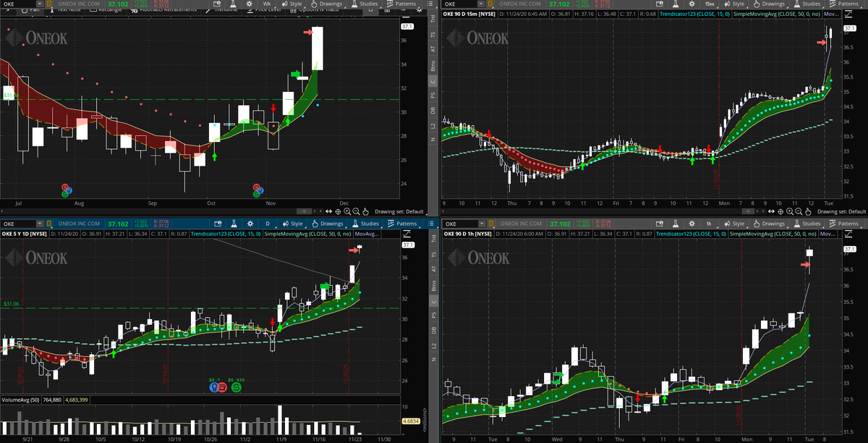This screenshot has width=868, height=443.
Task: Click the share icon in 1h chart toolbar
Action: pyautogui.click(x=660, y=224)
